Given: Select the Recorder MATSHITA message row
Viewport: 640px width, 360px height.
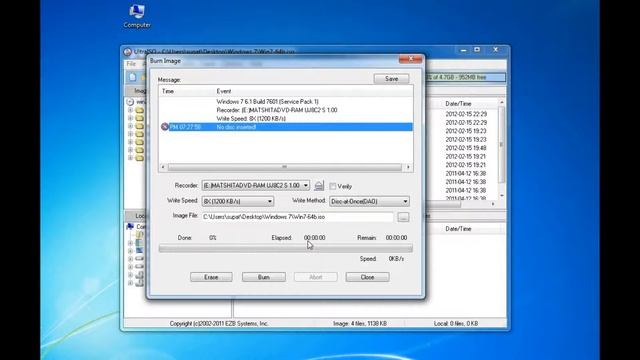Looking at the screenshot, I should pos(277,110).
